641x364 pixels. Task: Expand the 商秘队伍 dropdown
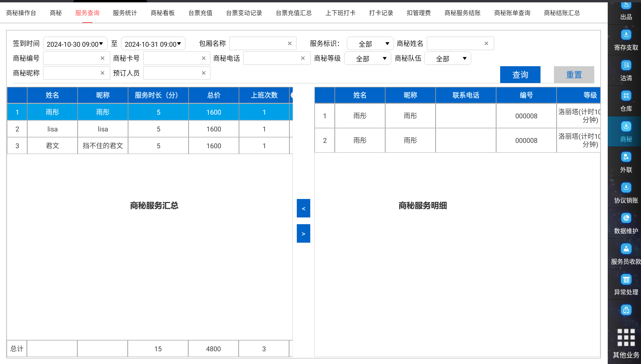(448, 58)
